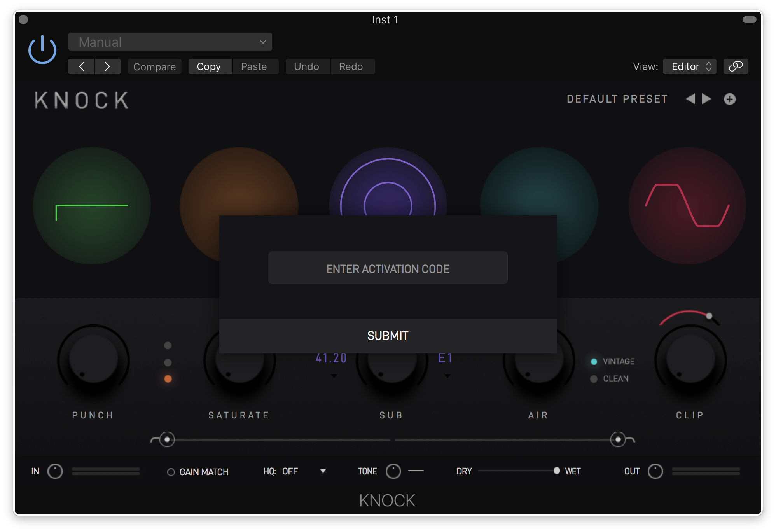Go to next Knock preset arrow
Image resolution: width=776 pixels, height=532 pixels.
coord(707,99)
